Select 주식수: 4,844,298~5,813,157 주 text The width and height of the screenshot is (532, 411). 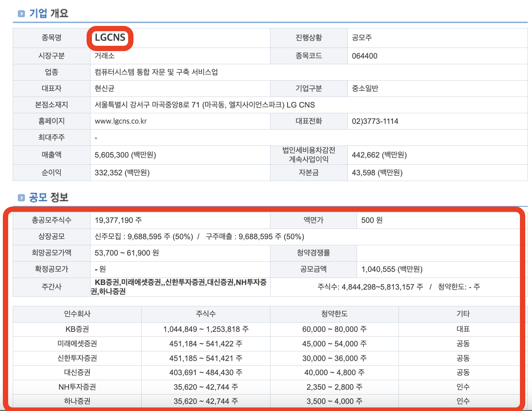[x=370, y=287]
